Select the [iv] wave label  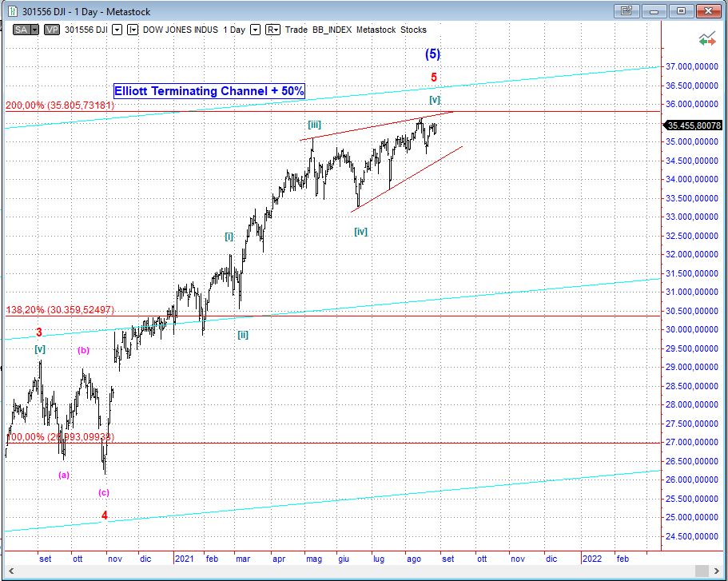360,231
